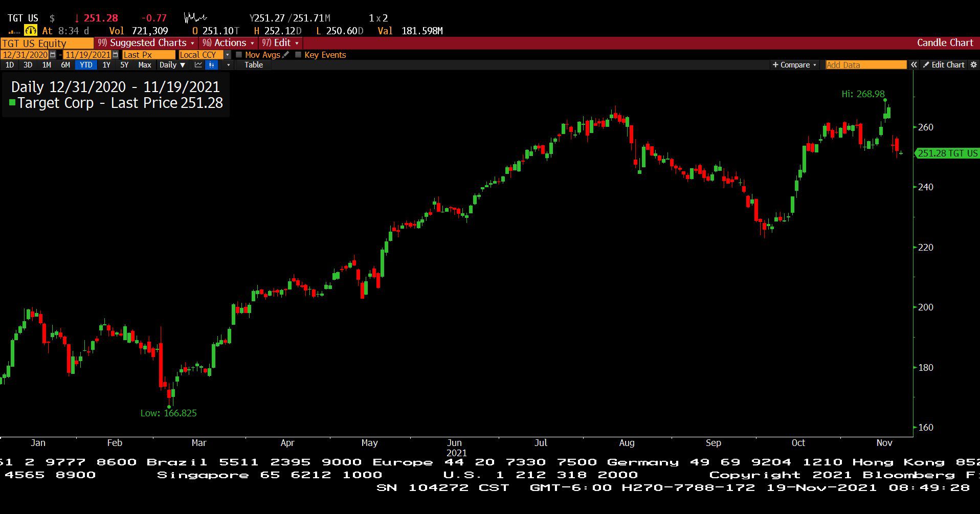
Task: Open the Daily periodicity dropdown
Action: (x=172, y=65)
